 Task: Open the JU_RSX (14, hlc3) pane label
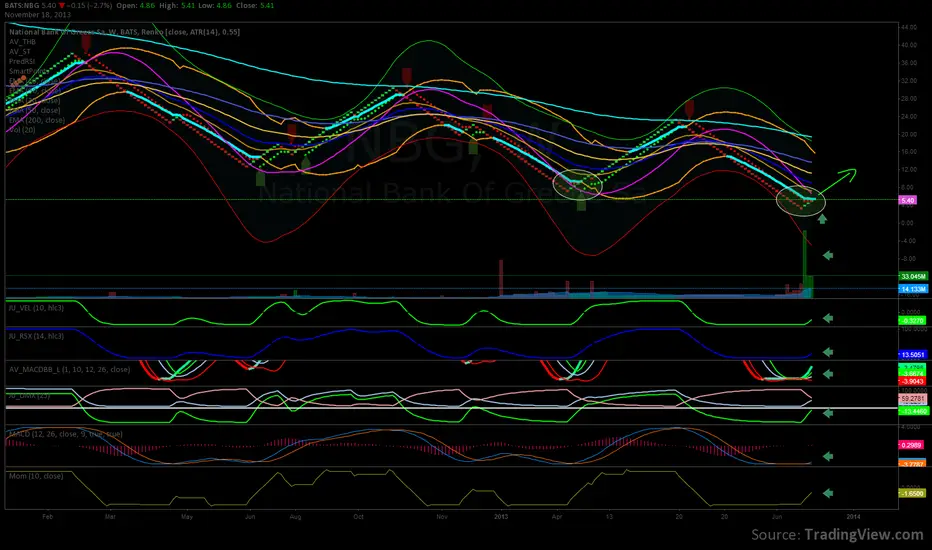[36, 337]
